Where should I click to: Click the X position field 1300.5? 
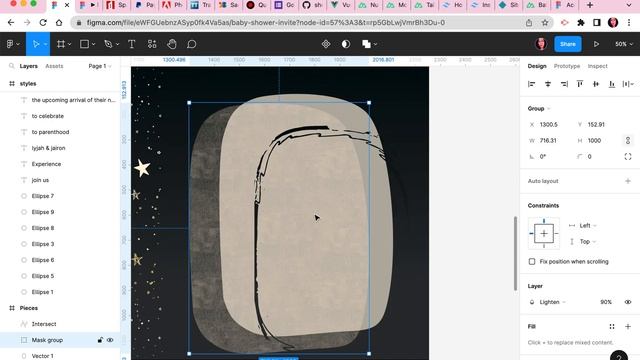(549, 124)
